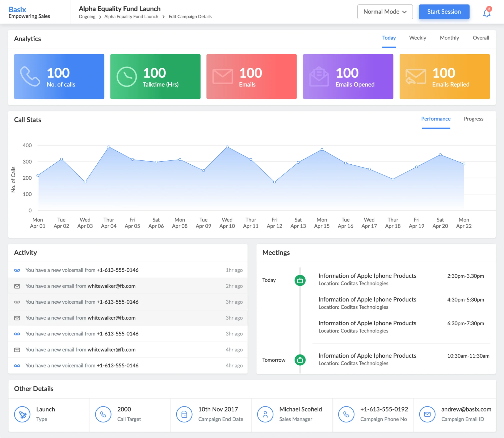The image size is (504, 438).
Task: Click Michael Scofield sales manager name
Action: (300, 409)
